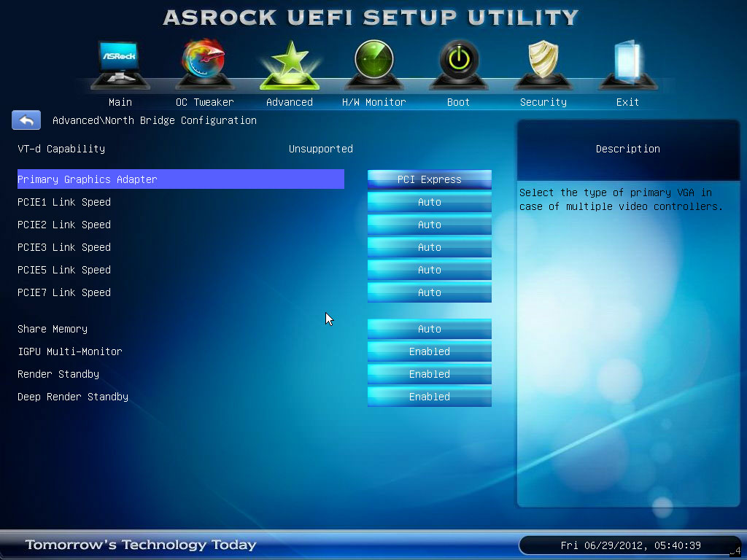The width and height of the screenshot is (747, 560).
Task: Click the Description panel heading
Action: click(x=628, y=149)
